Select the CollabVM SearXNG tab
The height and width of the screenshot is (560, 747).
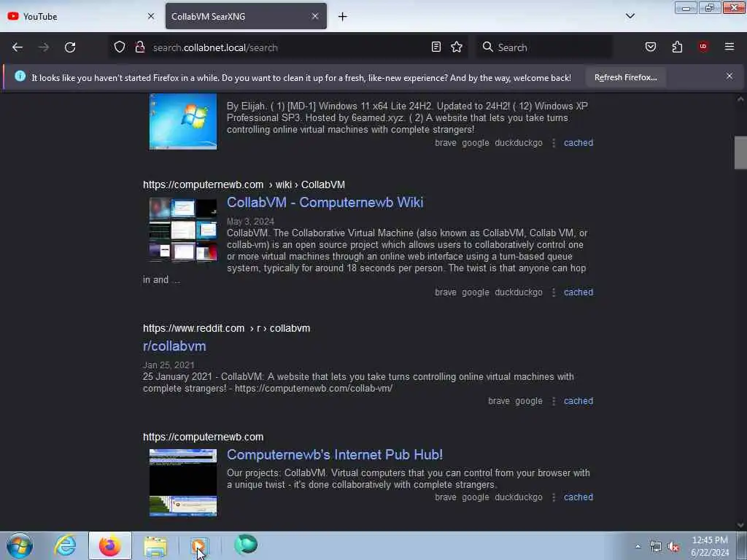pos(246,16)
